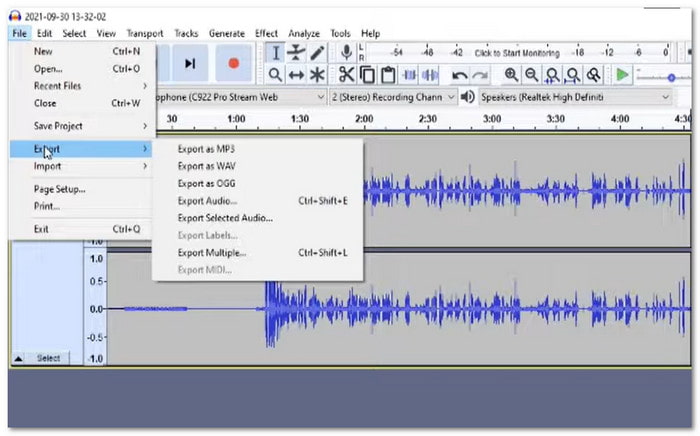Click the Cut scissors icon

coord(346,75)
